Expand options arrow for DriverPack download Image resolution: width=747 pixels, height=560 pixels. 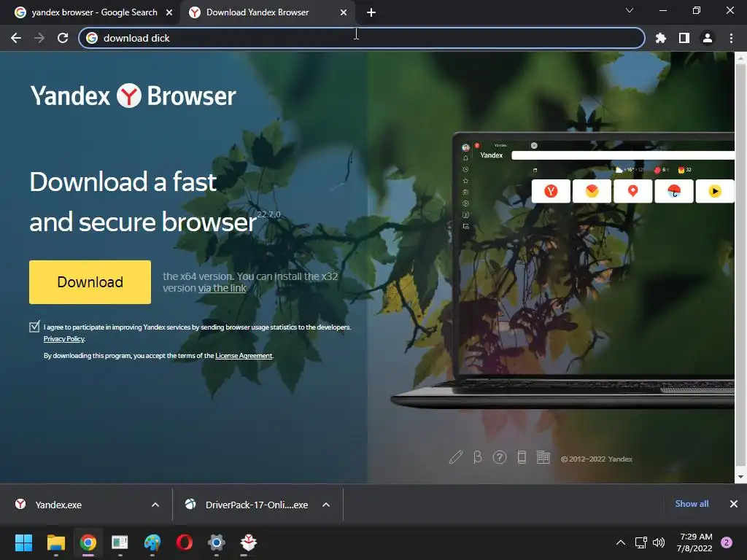pyautogui.click(x=326, y=505)
